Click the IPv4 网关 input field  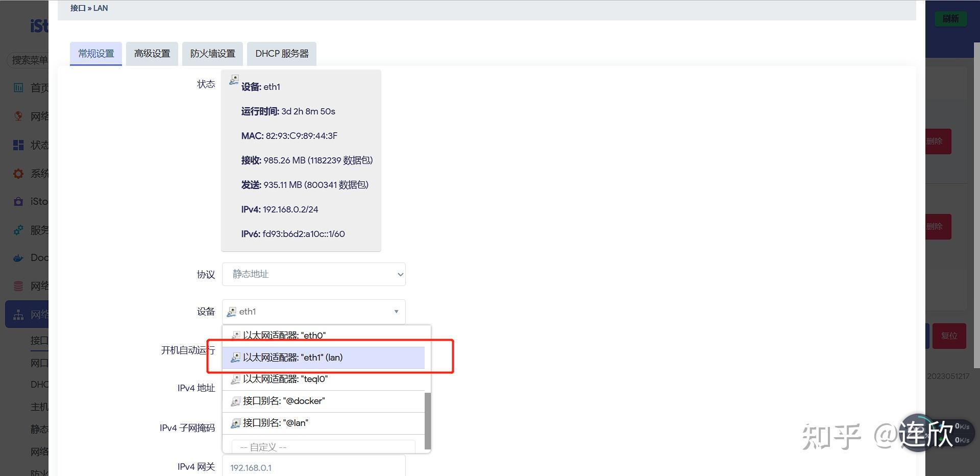tap(314, 467)
